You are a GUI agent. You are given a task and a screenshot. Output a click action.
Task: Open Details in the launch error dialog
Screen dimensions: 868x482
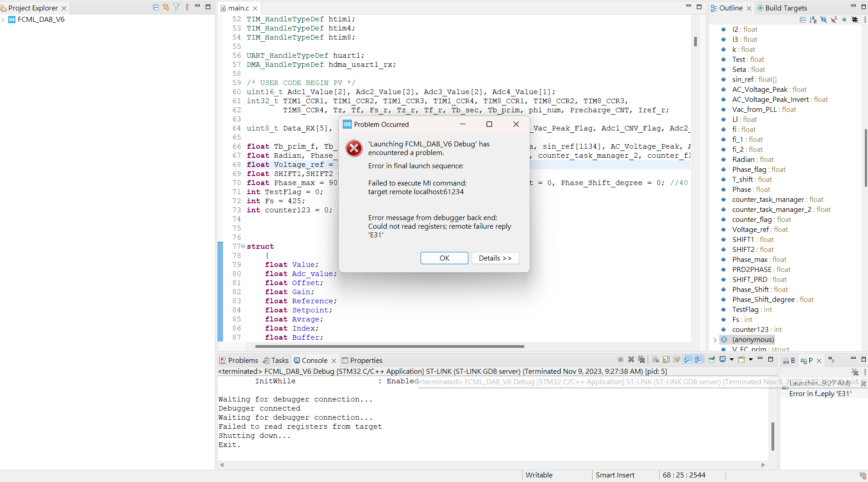pyautogui.click(x=495, y=258)
